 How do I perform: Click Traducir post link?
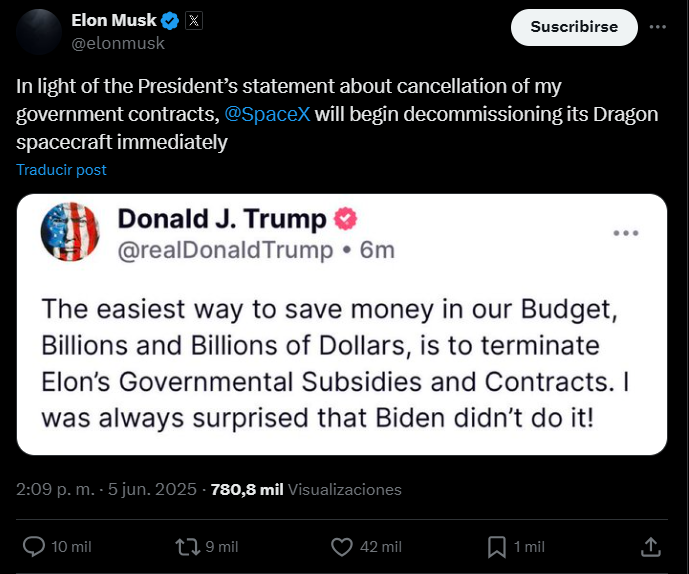tap(61, 169)
